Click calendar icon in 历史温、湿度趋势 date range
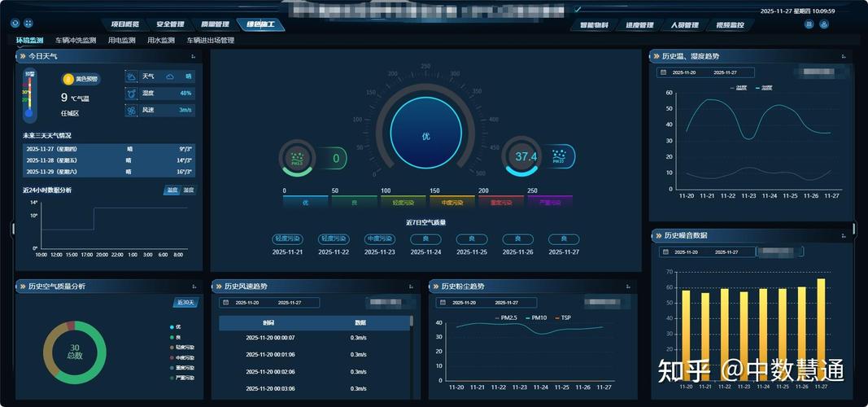This screenshot has height=407, width=868. 663,72
